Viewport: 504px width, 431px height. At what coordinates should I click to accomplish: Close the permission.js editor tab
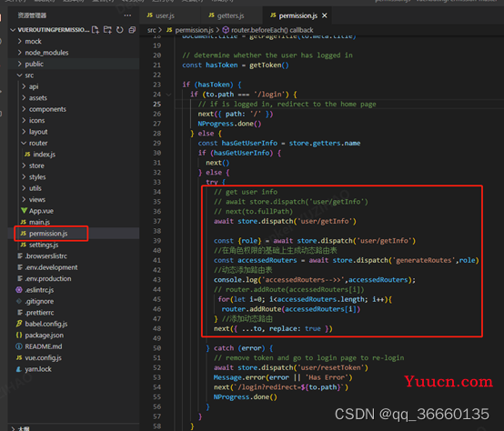(x=325, y=15)
